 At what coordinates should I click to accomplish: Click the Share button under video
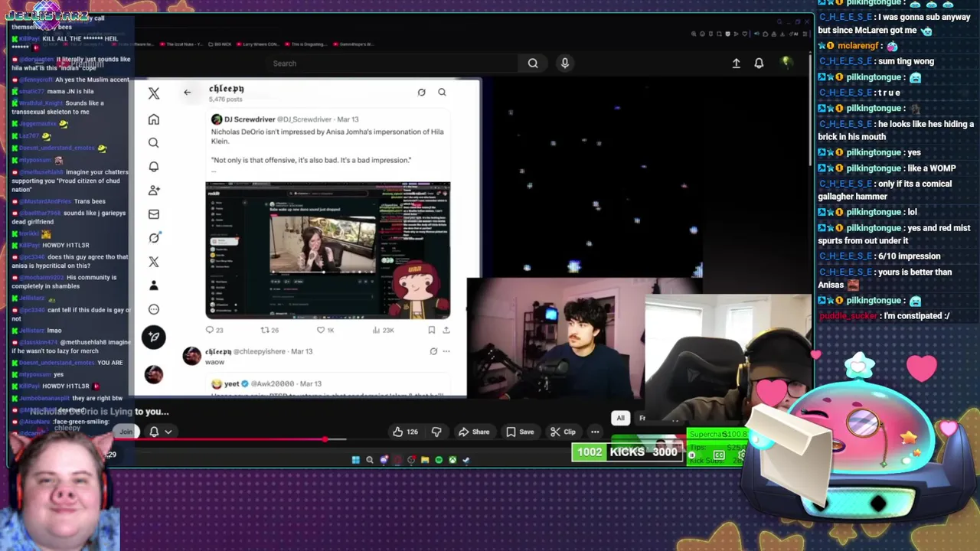[474, 432]
